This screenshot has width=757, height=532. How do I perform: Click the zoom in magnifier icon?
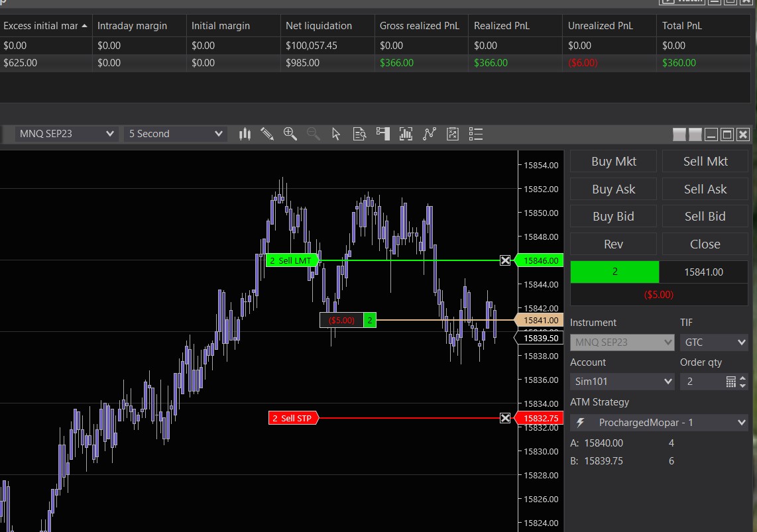290,134
